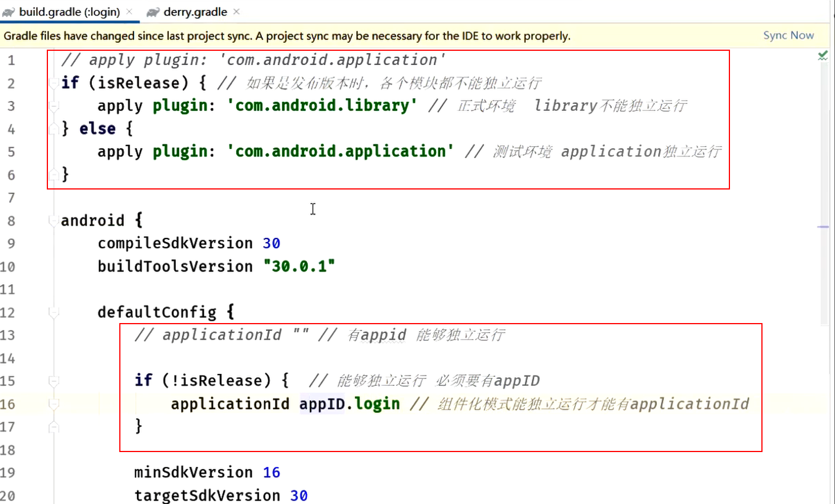Image resolution: width=835 pixels, height=504 pixels.
Task: Click the fold marker next to defaultConfig
Action: [54, 311]
